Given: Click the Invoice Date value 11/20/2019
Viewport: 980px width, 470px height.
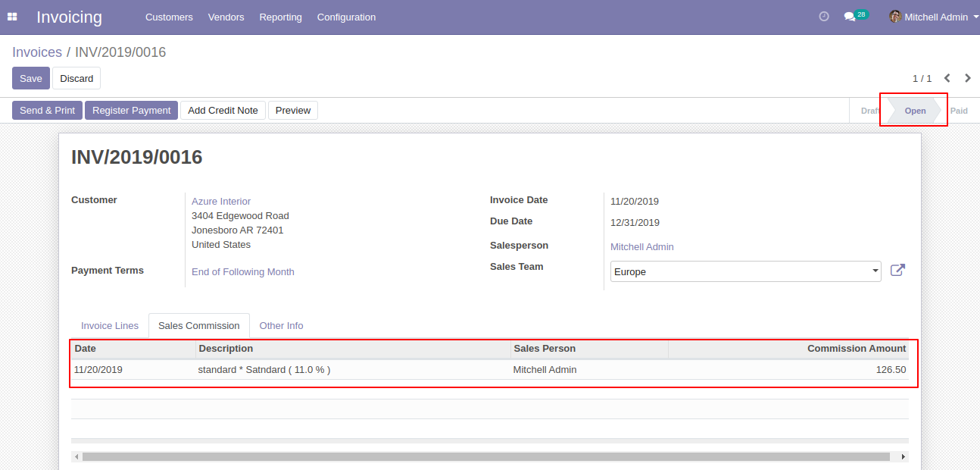Looking at the screenshot, I should [635, 202].
